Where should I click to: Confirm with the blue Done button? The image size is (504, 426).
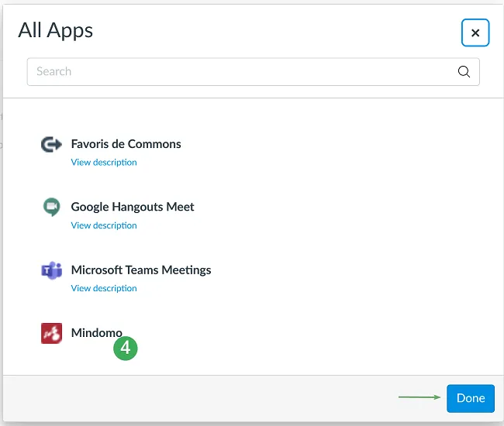click(x=471, y=398)
